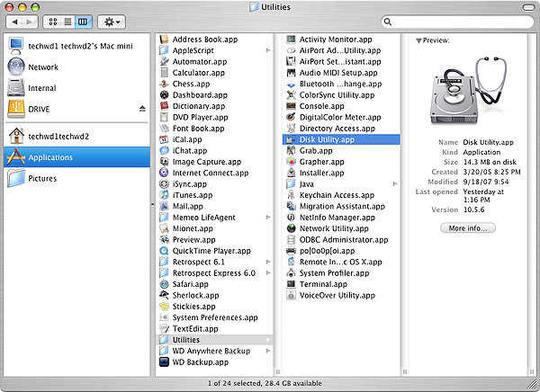
Task: Select the QuickTime Player.app icon
Action: click(164, 251)
